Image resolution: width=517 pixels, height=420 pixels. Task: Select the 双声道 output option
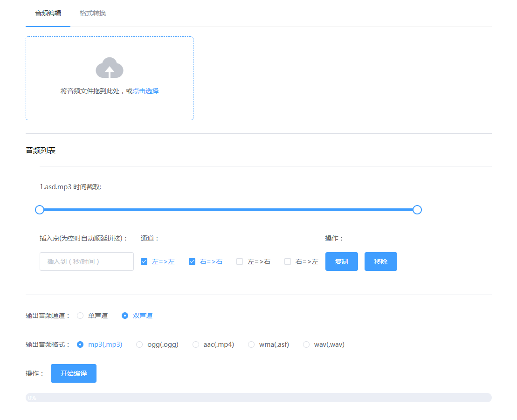[x=124, y=316]
